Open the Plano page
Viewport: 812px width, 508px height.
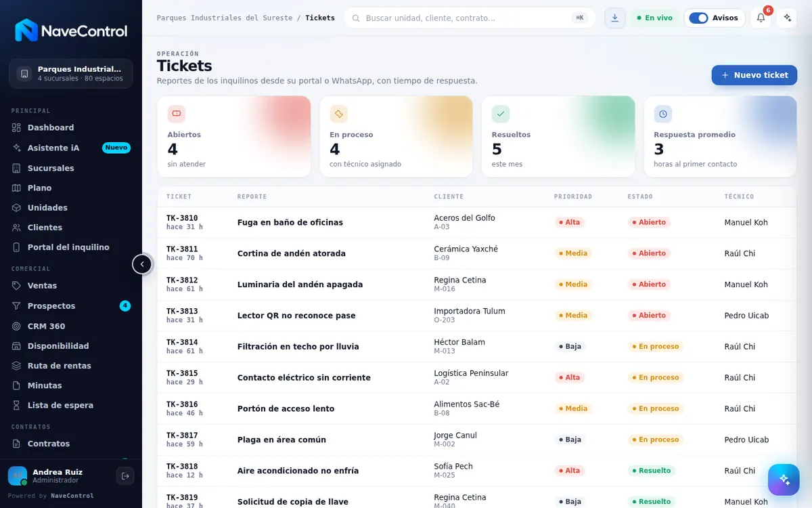71,188
